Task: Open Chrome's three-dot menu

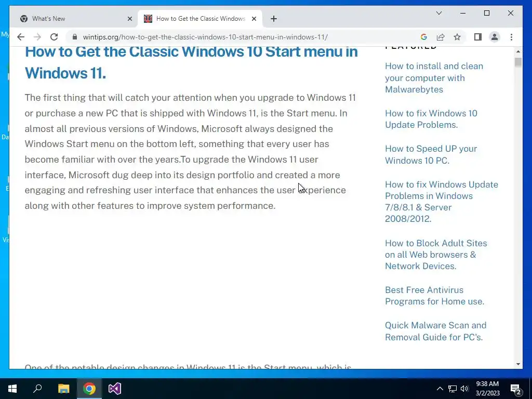Action: coord(511,37)
